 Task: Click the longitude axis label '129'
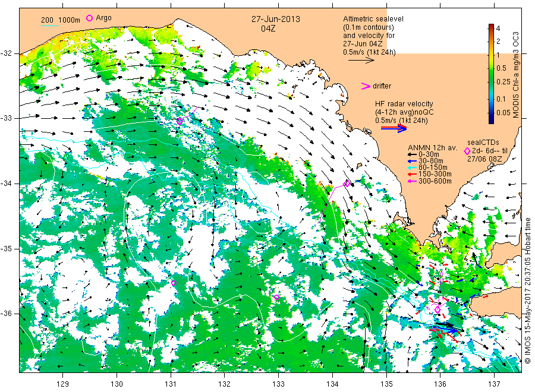click(63, 384)
